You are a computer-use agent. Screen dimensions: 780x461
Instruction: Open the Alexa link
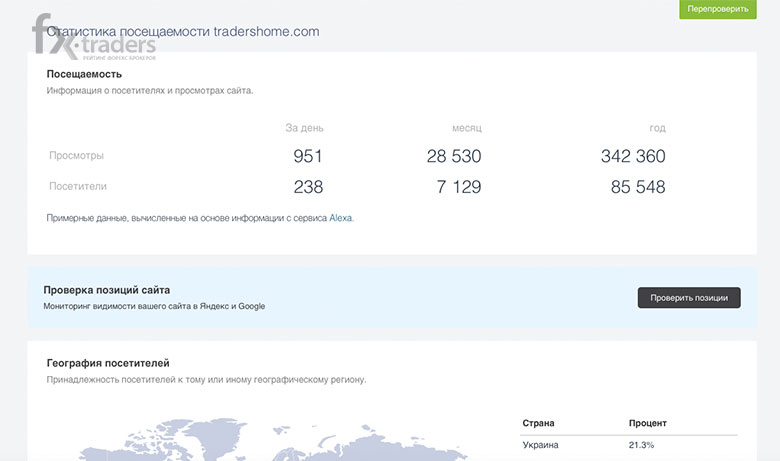tap(341, 218)
